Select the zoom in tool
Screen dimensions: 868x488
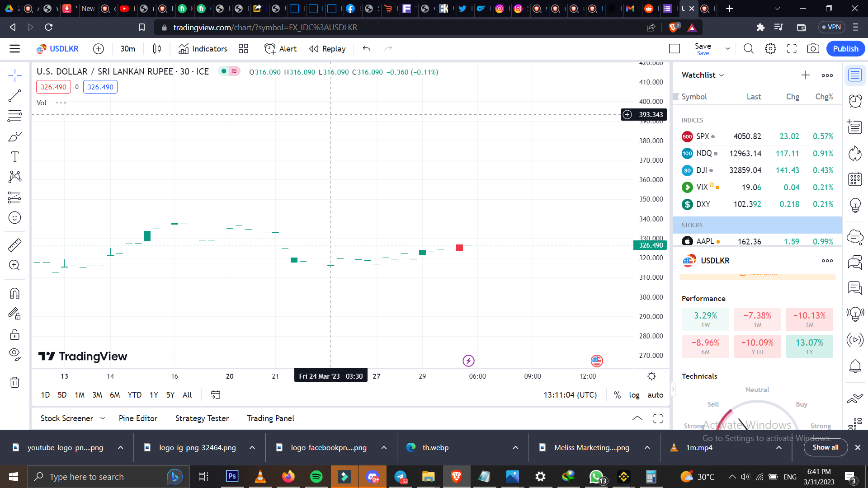pyautogui.click(x=14, y=265)
